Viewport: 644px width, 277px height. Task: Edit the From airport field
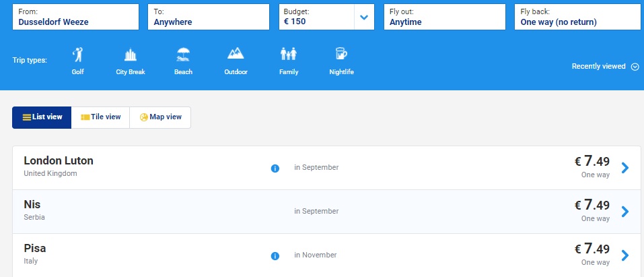(75, 18)
